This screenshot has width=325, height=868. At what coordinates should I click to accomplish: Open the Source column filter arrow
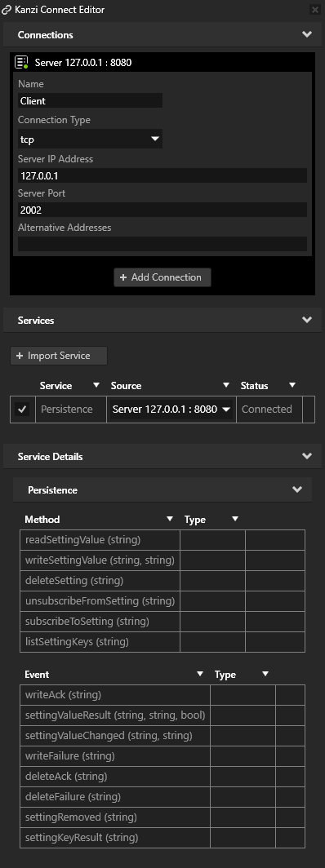226,385
